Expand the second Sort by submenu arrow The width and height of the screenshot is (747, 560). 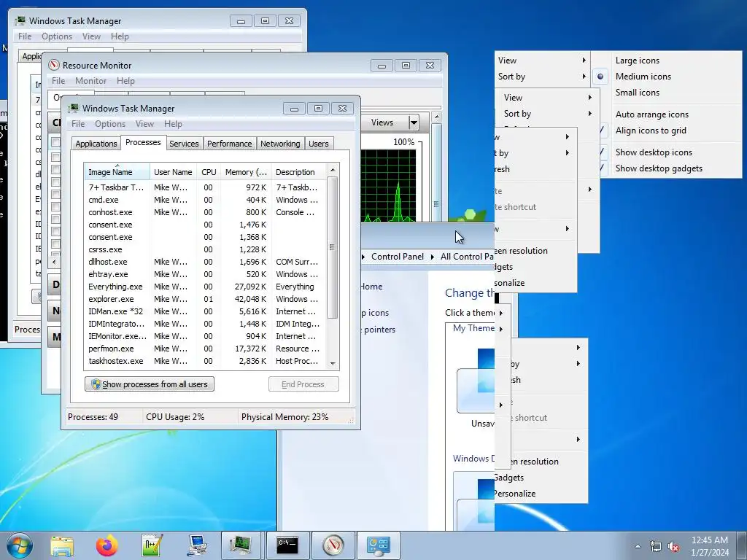pyautogui.click(x=589, y=113)
